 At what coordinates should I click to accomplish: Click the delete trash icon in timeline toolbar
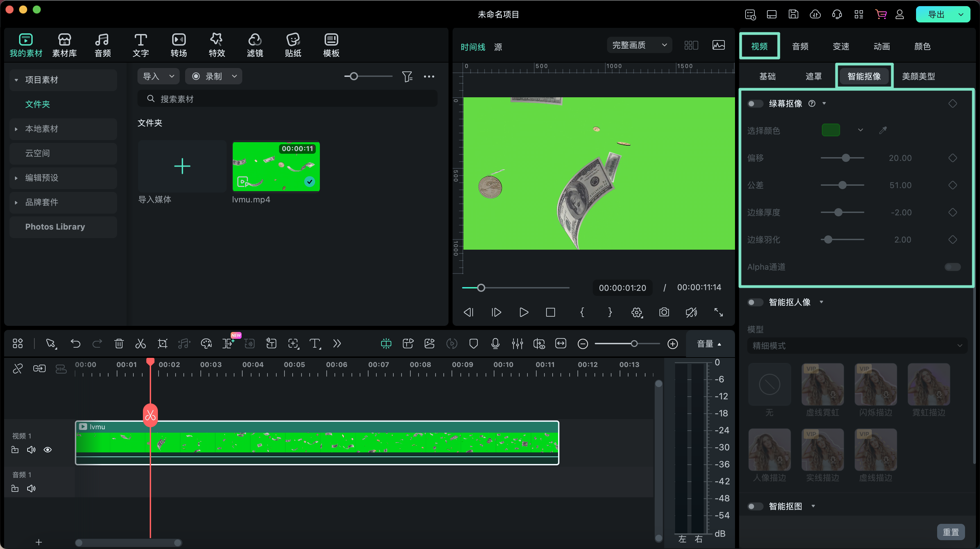(119, 344)
